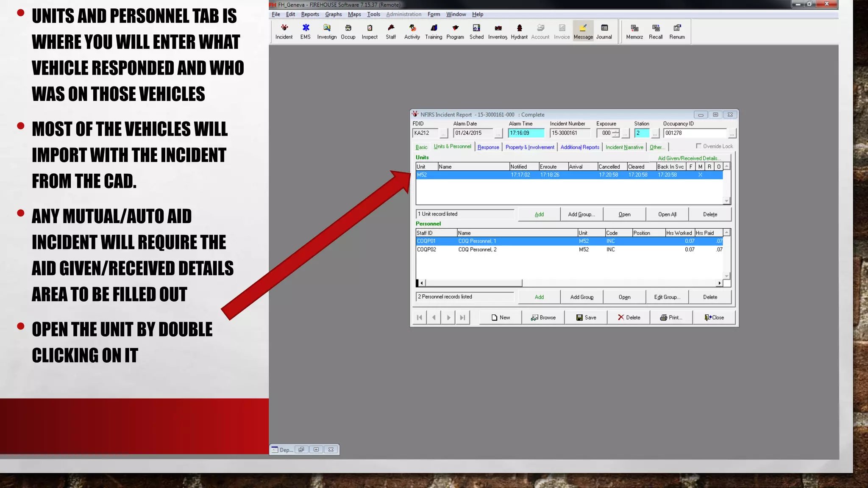Viewport: 868px width, 488px height.
Task: Click Aid Given/Received Details link
Action: (x=689, y=158)
